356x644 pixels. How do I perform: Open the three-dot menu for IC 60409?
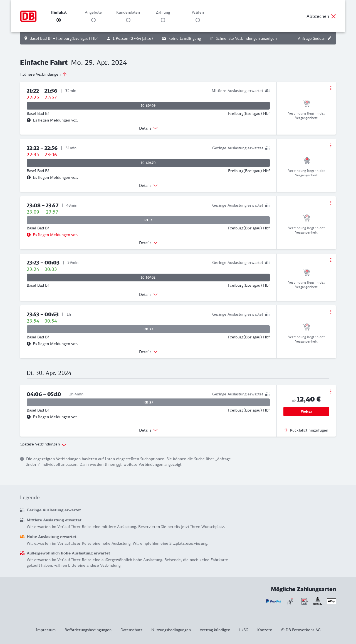coord(331,88)
